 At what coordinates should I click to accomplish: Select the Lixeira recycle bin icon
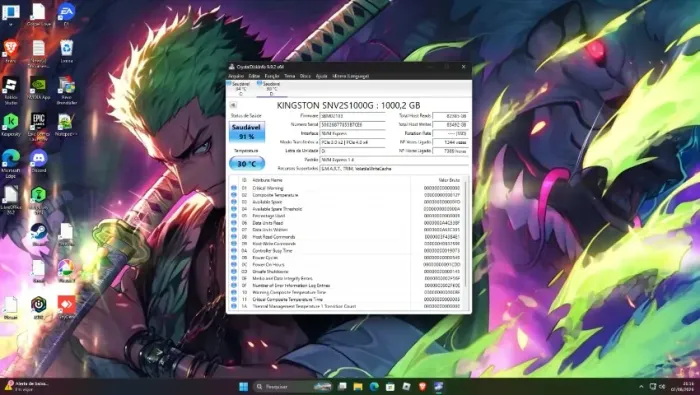point(67,51)
